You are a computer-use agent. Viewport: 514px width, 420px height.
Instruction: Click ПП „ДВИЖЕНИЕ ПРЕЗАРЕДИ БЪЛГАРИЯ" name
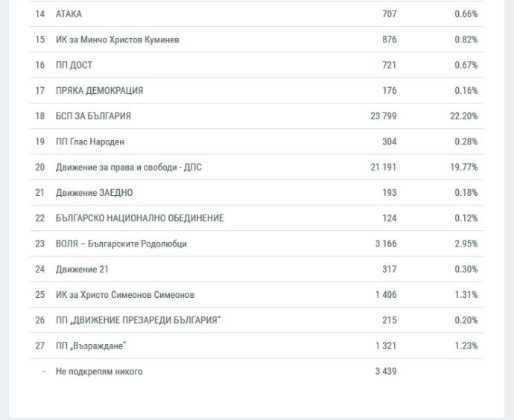coord(139,320)
